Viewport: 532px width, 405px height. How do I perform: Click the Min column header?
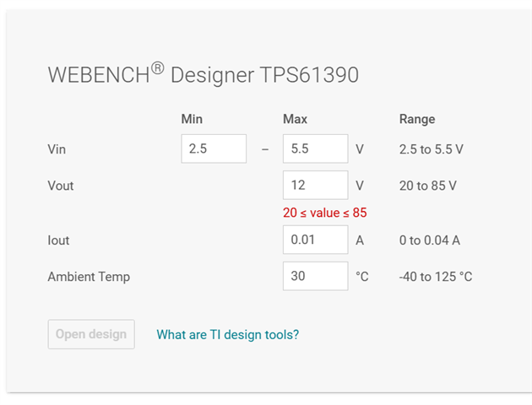[x=192, y=119]
